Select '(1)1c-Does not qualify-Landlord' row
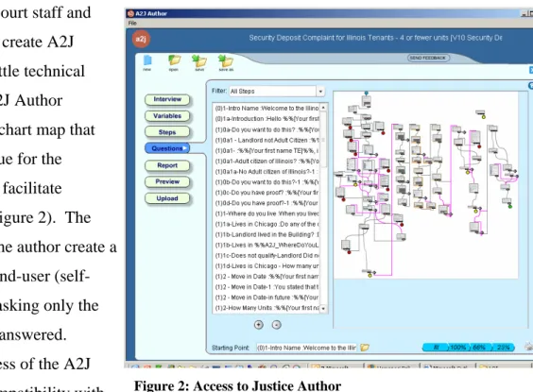 266,256
